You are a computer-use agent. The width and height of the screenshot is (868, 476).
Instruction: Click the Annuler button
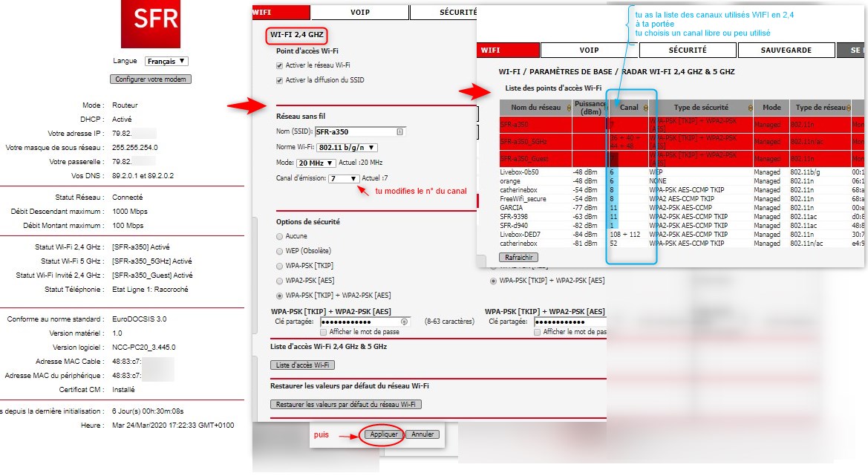pos(422,434)
